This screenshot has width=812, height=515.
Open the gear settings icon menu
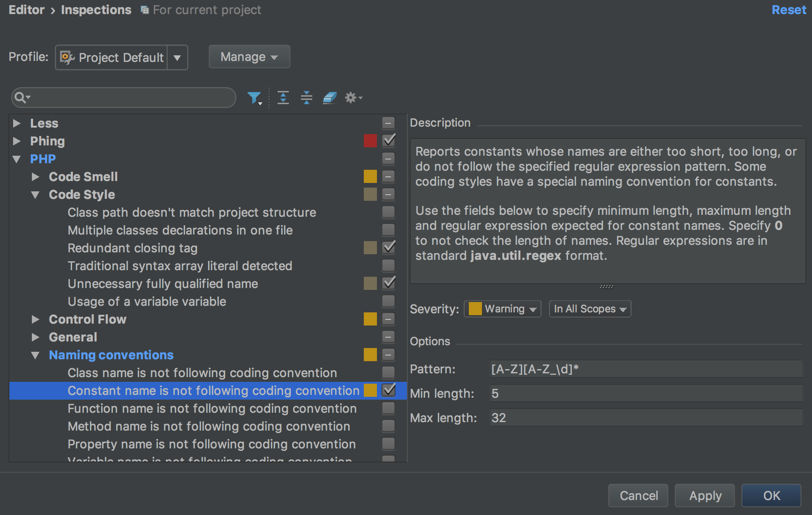coord(353,98)
